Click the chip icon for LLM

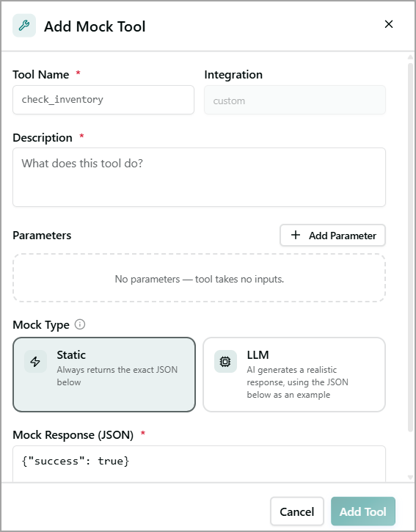pos(225,361)
